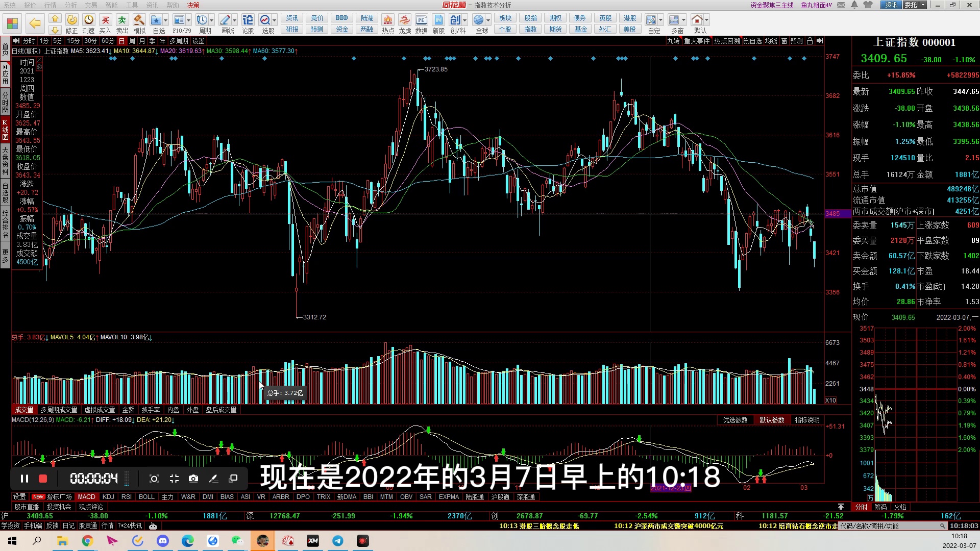The height and width of the screenshot is (551, 980).
Task: Switch to the 60分 period tab
Action: click(x=108, y=41)
